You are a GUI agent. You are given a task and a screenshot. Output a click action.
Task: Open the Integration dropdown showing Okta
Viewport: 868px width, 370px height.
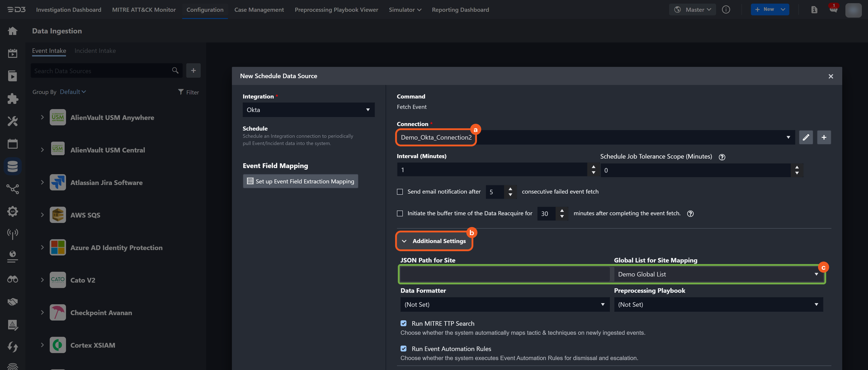[x=308, y=110]
